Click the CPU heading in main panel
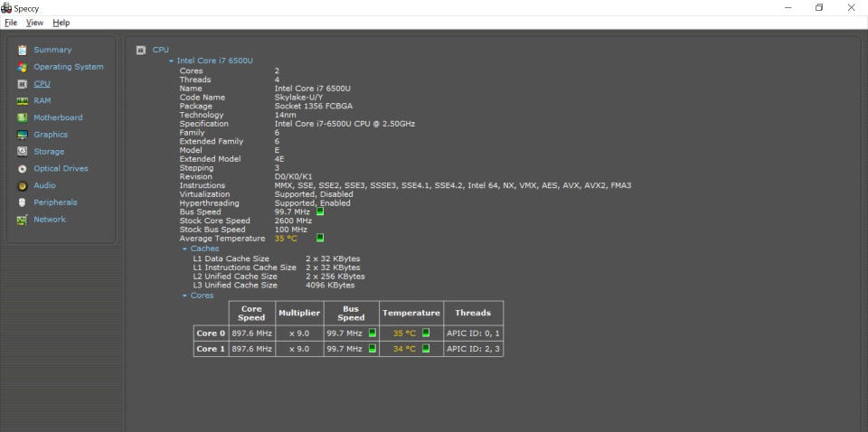This screenshot has width=868, height=432. [161, 50]
